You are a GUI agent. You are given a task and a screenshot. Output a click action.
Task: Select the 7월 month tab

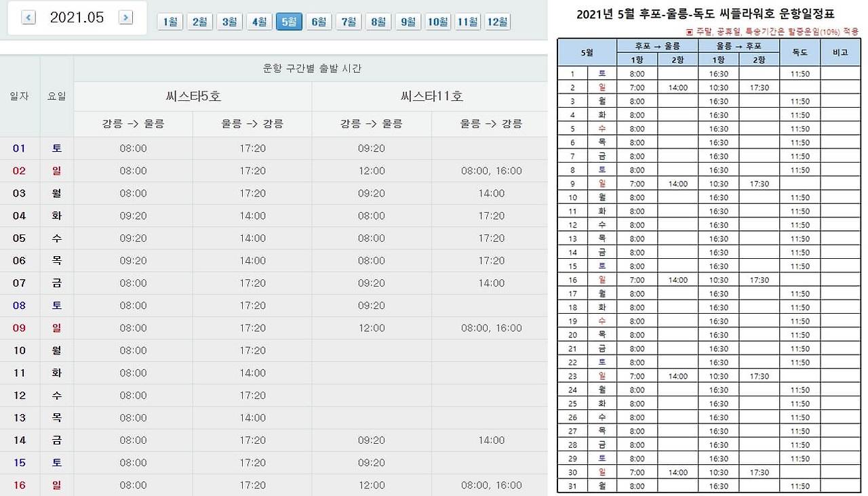point(349,22)
